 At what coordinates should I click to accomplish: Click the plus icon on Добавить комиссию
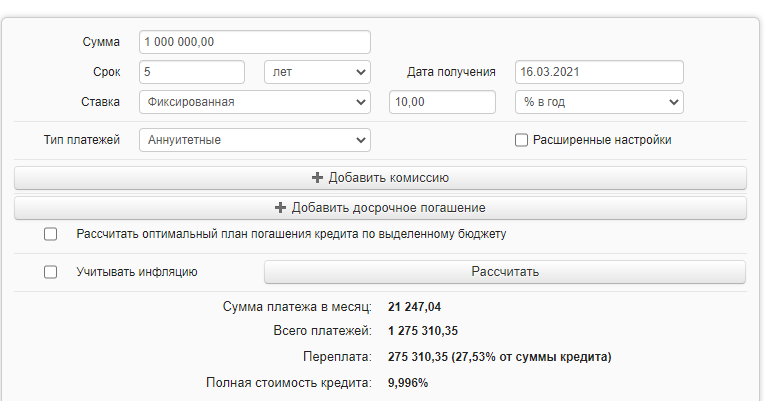click(x=318, y=178)
